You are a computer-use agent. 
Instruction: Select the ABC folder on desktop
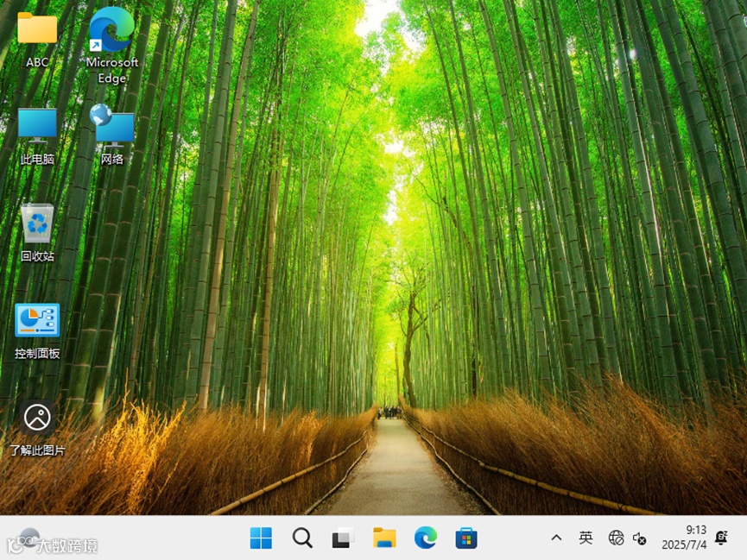point(37,38)
